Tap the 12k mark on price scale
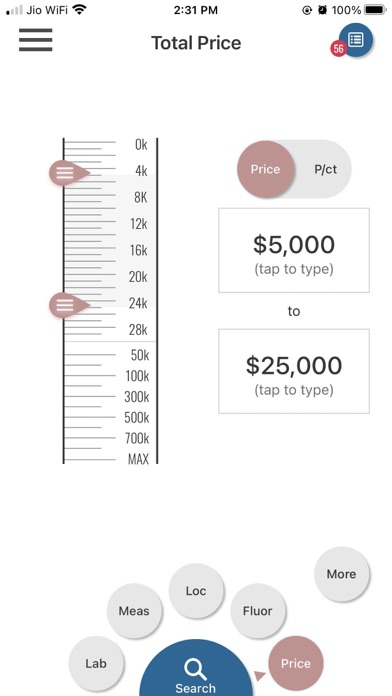 pos(139,224)
